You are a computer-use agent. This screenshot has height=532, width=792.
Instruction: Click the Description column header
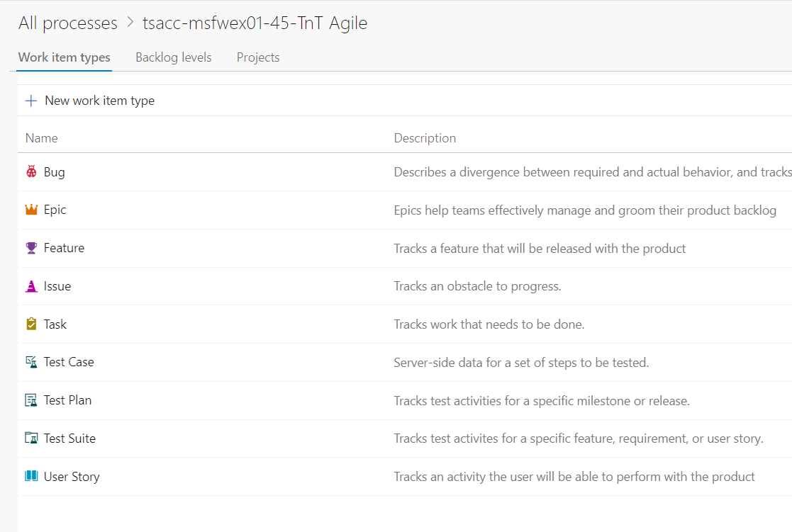[x=425, y=138]
